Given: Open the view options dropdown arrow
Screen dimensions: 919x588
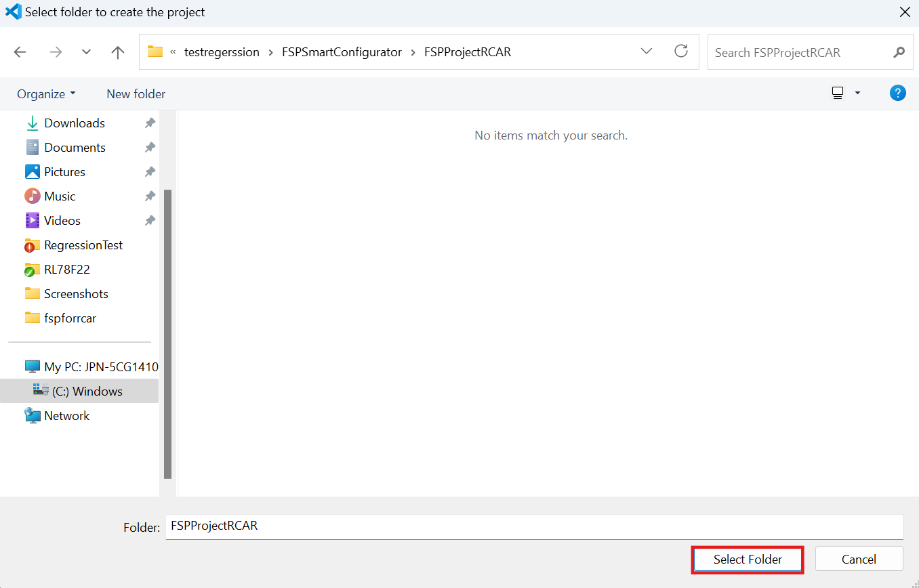Looking at the screenshot, I should 857,93.
